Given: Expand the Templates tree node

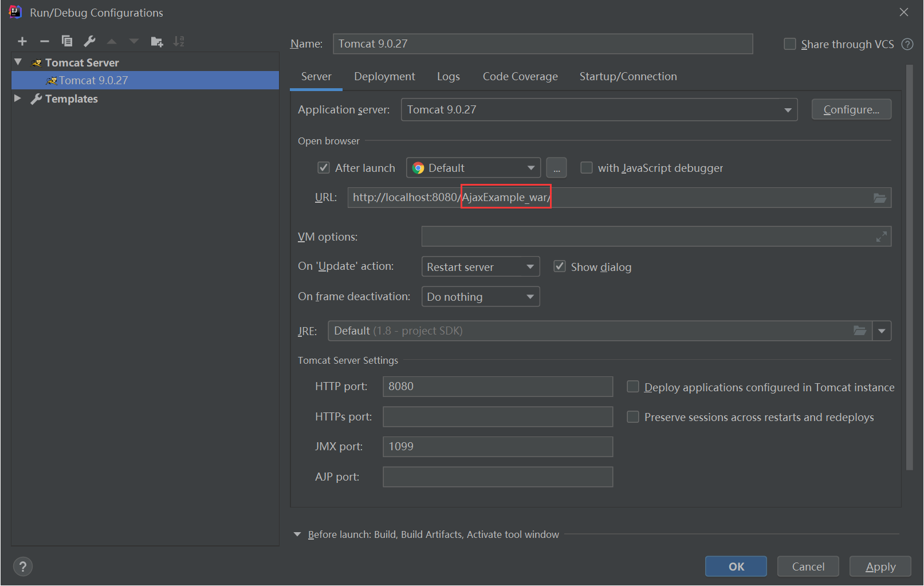Looking at the screenshot, I should [18, 99].
